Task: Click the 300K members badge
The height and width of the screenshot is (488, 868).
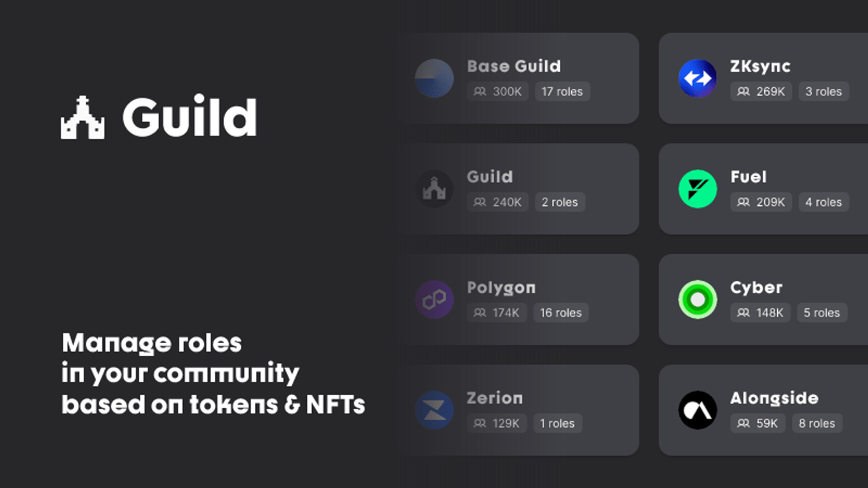Action: tap(498, 91)
